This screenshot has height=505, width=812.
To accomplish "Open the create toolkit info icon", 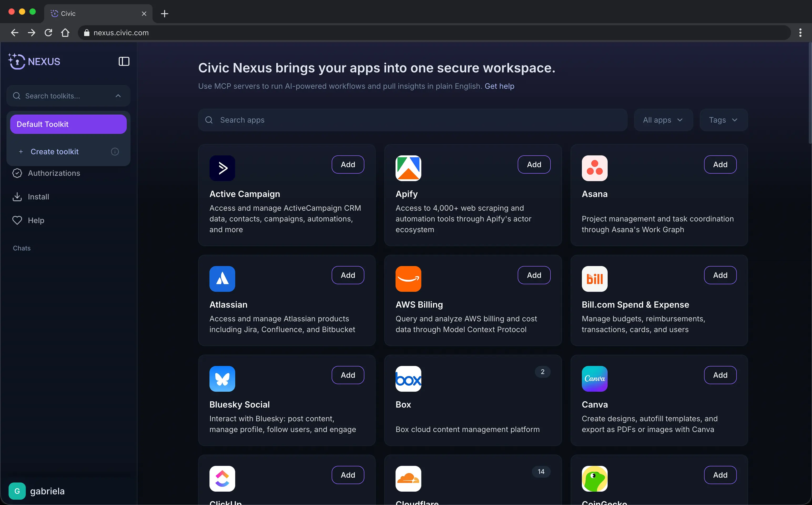I will pos(115,152).
